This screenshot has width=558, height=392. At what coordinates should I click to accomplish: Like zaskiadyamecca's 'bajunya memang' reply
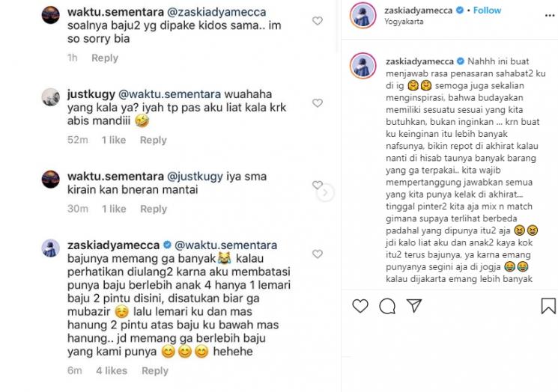318,254
